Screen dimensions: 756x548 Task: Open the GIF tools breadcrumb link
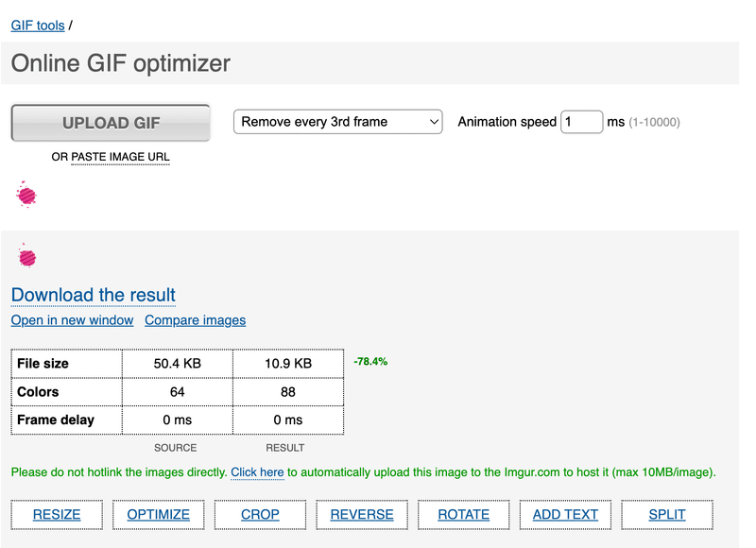click(38, 26)
